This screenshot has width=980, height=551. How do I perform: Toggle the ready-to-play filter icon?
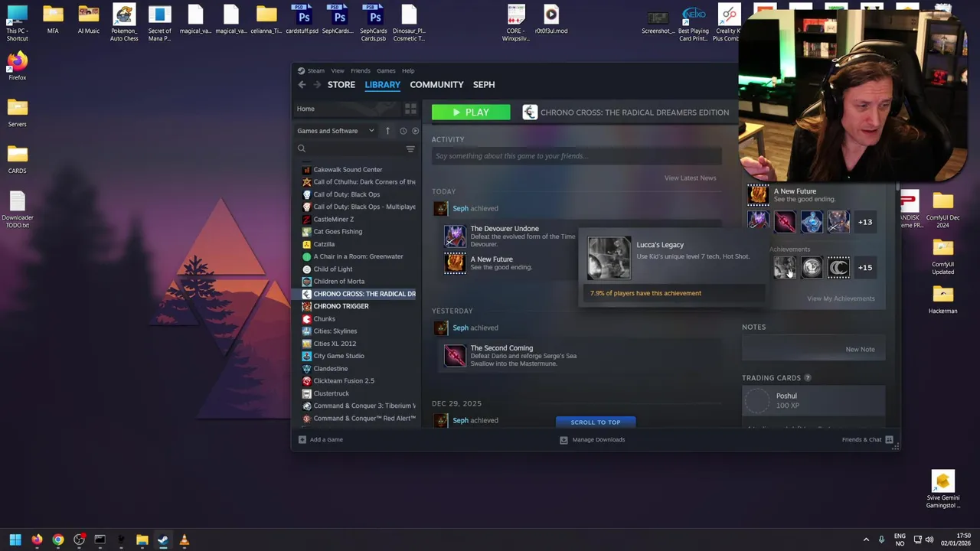pyautogui.click(x=415, y=131)
